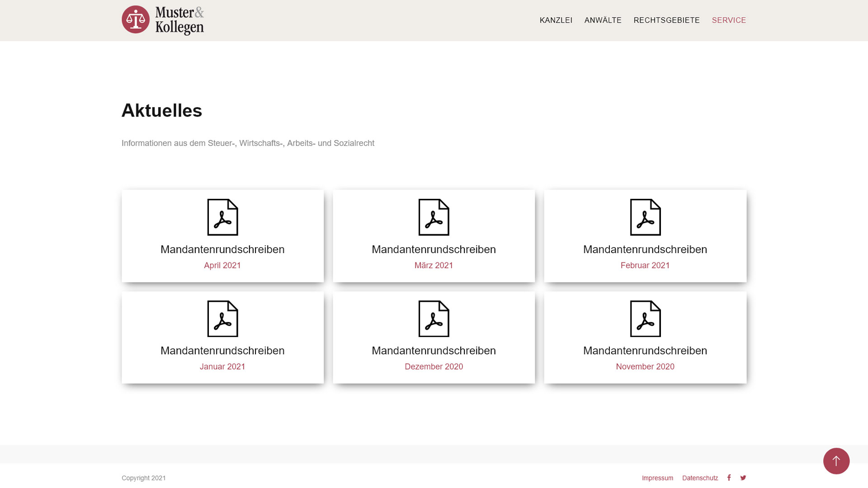Open Mandantenrundschreiben title above April 2021
The image size is (868, 488).
click(222, 249)
